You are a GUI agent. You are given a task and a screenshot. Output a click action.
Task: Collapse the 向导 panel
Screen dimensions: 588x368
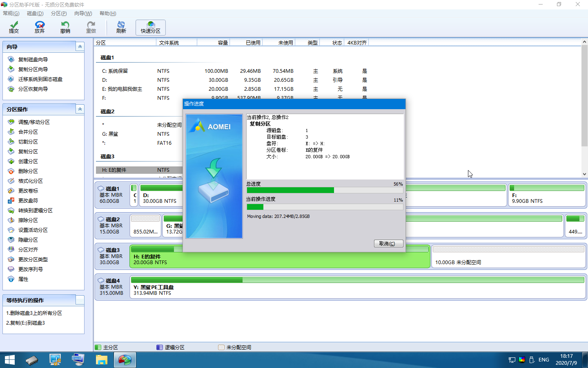(x=80, y=47)
